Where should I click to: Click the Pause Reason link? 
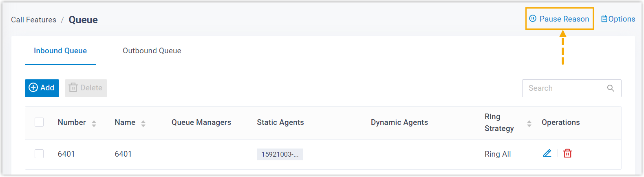point(564,19)
